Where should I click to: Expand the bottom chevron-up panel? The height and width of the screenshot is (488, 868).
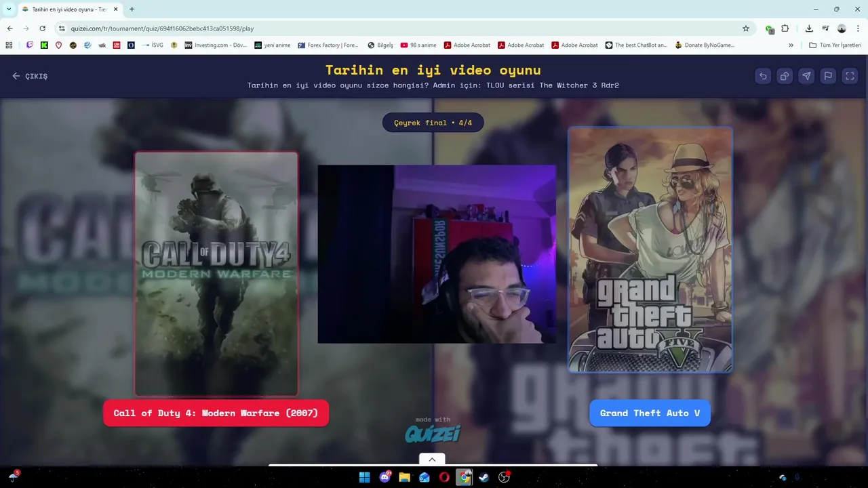pos(432,460)
